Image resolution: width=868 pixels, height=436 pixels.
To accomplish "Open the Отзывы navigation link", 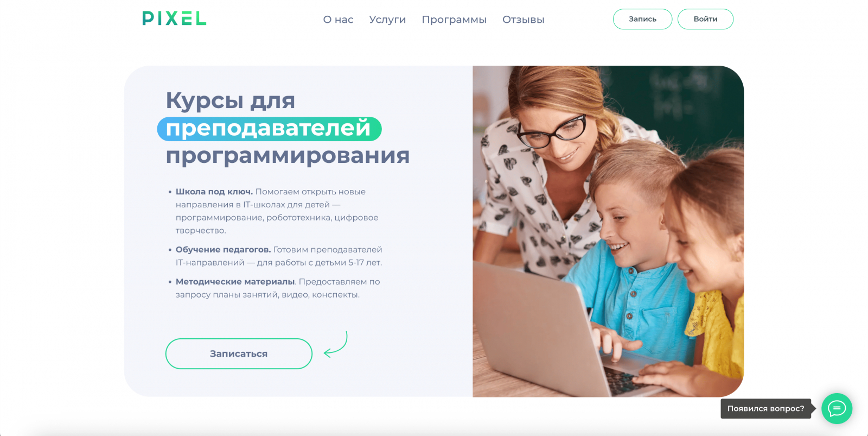I will 523,20.
